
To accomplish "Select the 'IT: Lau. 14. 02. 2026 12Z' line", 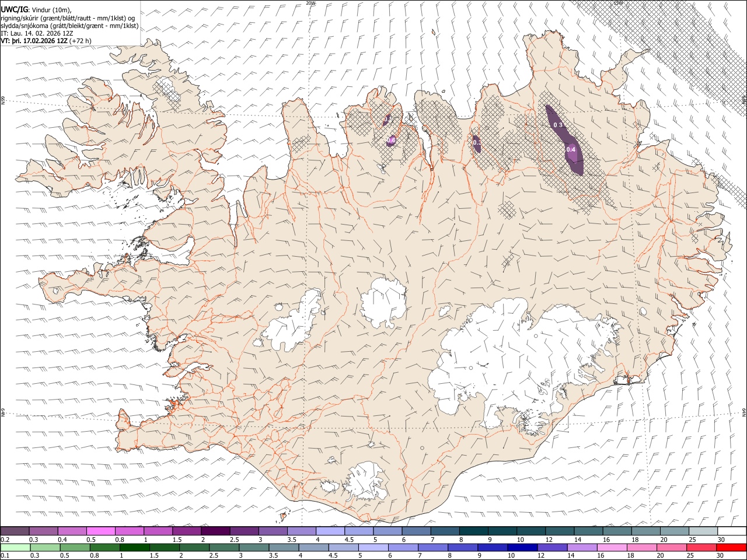I will click(37, 33).
